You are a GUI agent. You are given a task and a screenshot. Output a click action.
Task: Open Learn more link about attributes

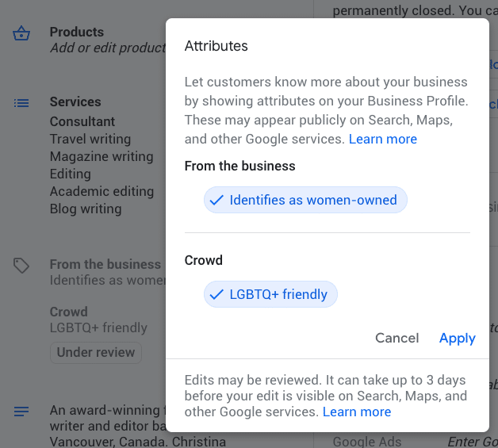[383, 139]
